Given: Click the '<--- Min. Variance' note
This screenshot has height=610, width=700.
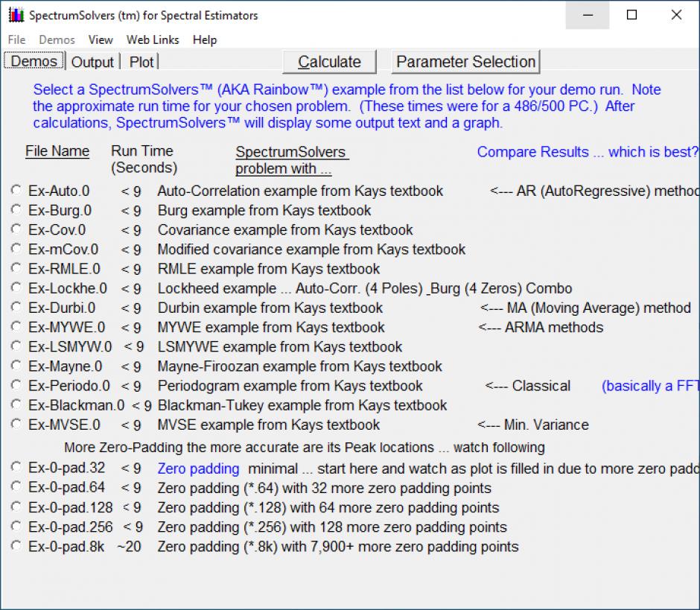Looking at the screenshot, I should 533,425.
